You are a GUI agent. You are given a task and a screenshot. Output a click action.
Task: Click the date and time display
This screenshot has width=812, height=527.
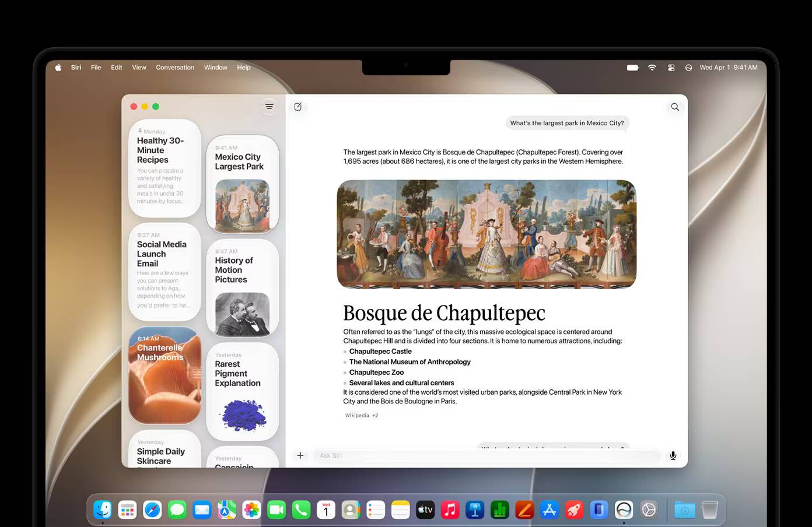(729, 68)
